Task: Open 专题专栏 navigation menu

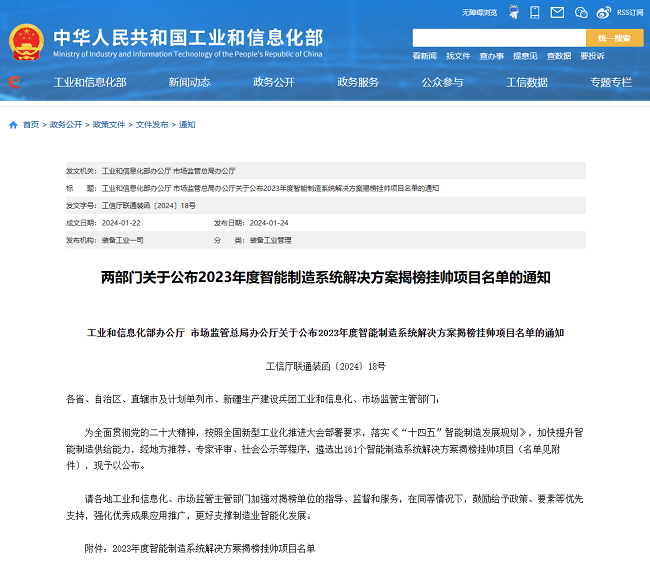Action: pos(611,82)
